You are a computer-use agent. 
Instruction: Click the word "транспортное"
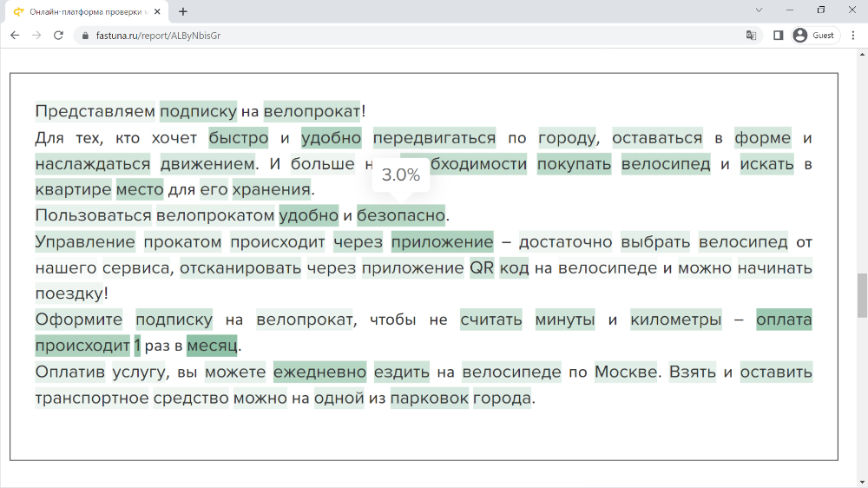pyautogui.click(x=92, y=399)
